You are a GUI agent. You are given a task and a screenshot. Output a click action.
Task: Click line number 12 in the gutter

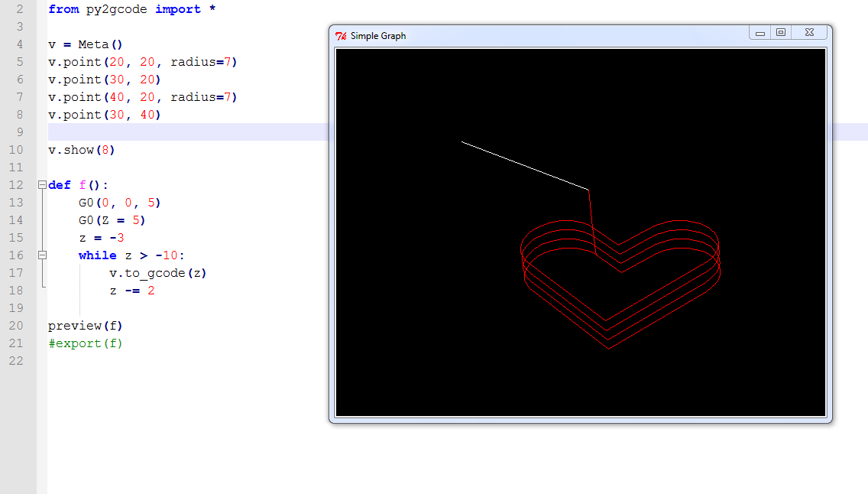coord(16,185)
